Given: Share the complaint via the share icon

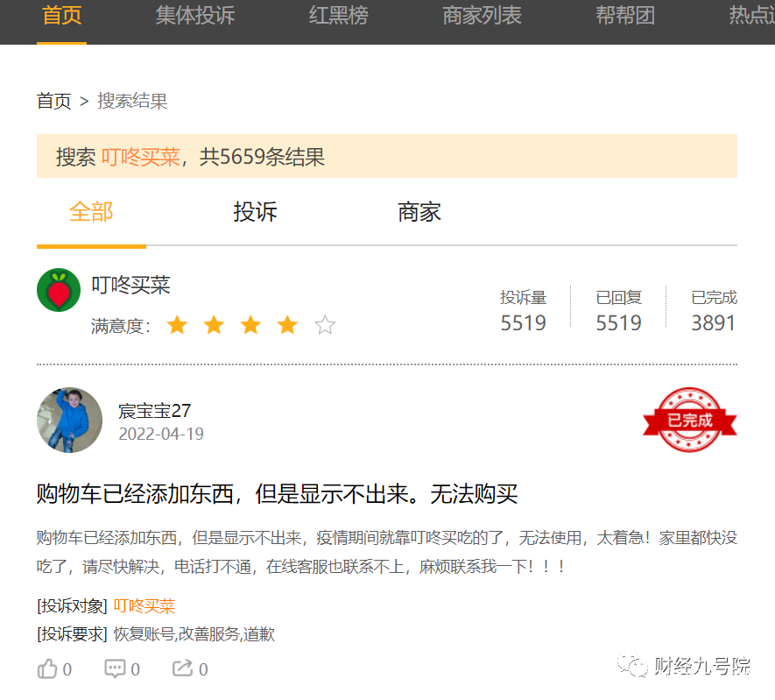Looking at the screenshot, I should (x=182, y=668).
